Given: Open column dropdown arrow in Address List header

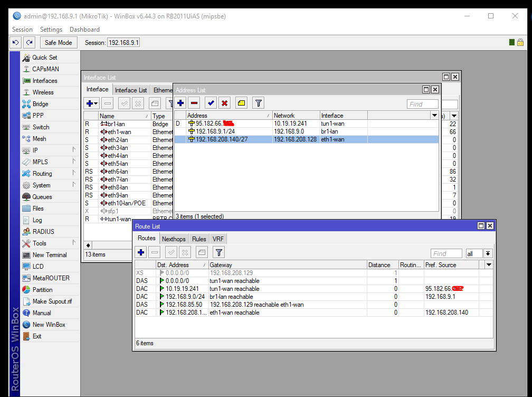Looking at the screenshot, I should pyautogui.click(x=434, y=116).
